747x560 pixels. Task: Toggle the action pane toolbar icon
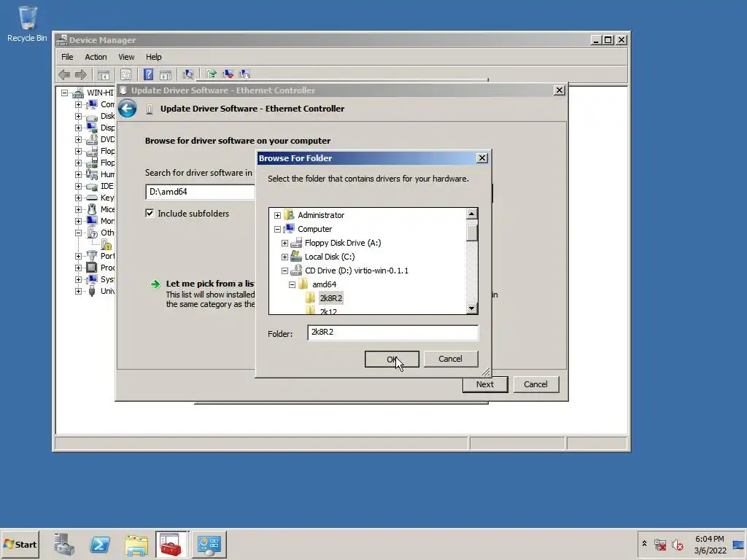click(x=166, y=75)
